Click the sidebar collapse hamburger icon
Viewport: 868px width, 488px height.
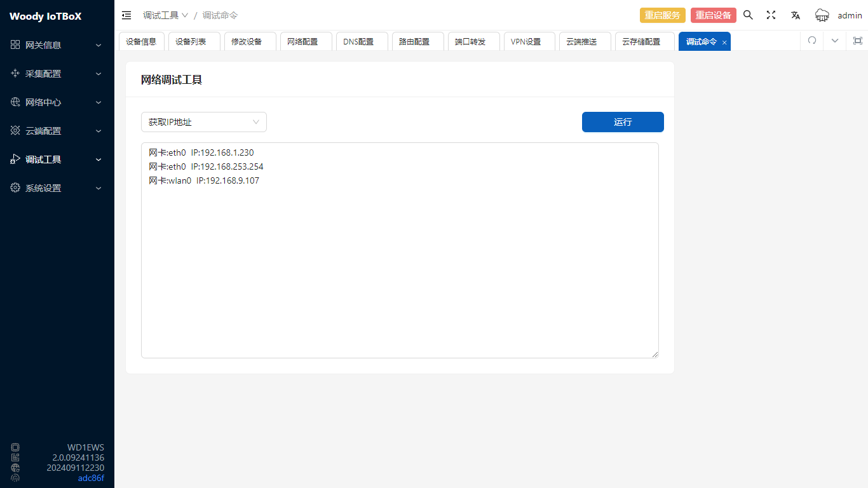[126, 15]
